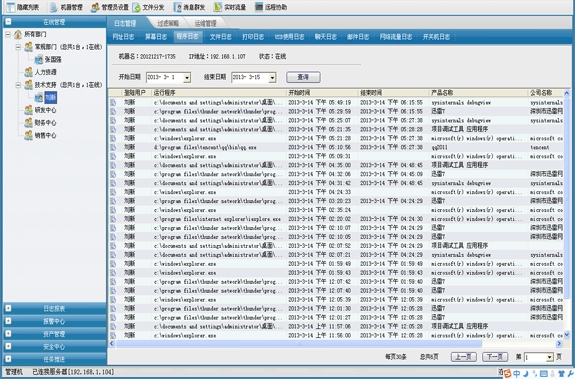575x379 pixels.
Task: Click the 研发中心 department icon
Action: (28, 110)
